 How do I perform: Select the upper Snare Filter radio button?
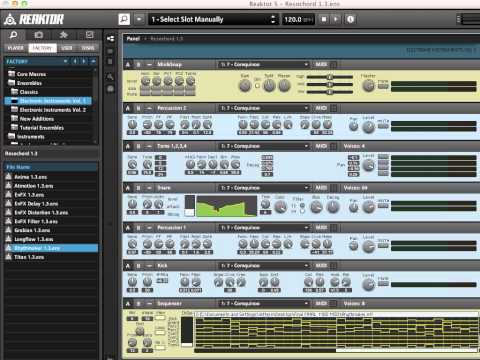click(x=302, y=205)
